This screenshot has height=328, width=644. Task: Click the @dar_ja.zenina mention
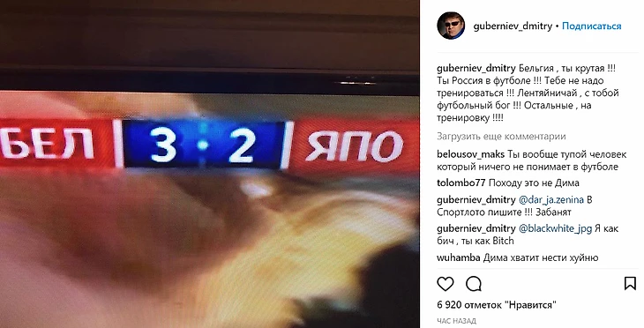tap(551, 200)
